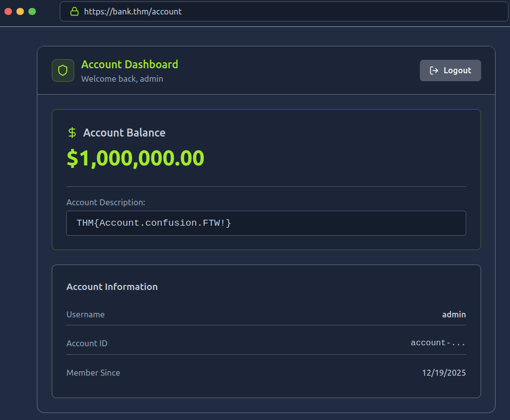
Task: Click the $1,000,000.00 balance amount
Action: (x=135, y=158)
